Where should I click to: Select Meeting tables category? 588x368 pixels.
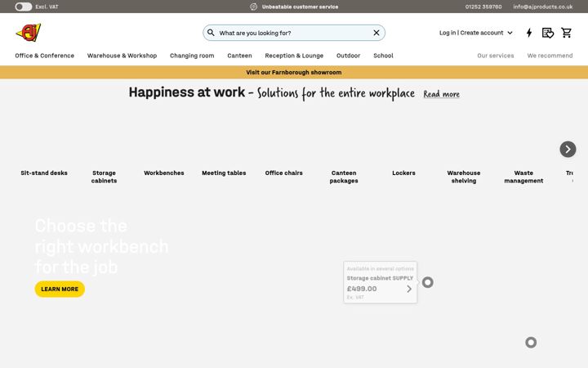click(x=224, y=173)
